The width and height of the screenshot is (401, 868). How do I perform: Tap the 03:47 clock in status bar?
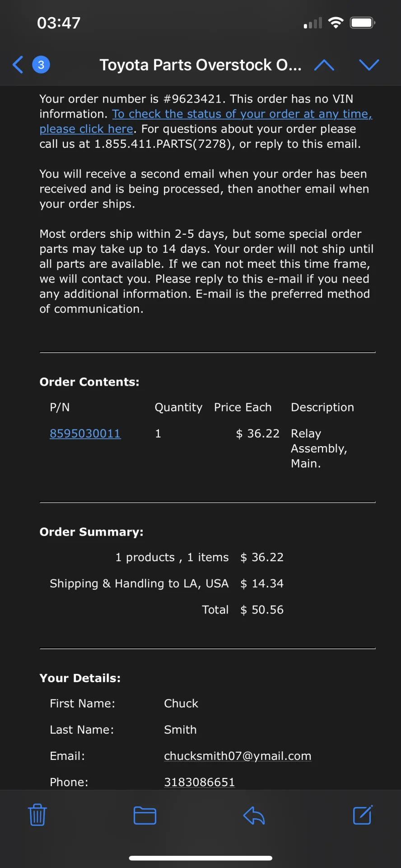tap(59, 23)
